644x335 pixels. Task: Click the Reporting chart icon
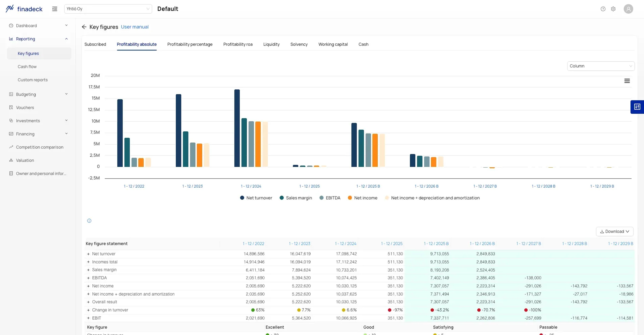tap(11, 39)
